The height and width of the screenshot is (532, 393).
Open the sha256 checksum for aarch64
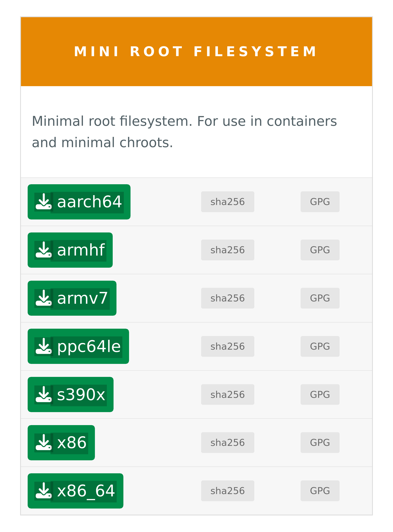coord(228,202)
